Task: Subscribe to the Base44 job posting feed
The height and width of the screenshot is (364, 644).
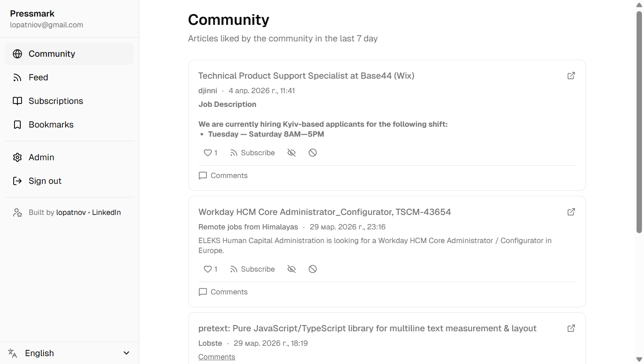Action: pyautogui.click(x=252, y=152)
